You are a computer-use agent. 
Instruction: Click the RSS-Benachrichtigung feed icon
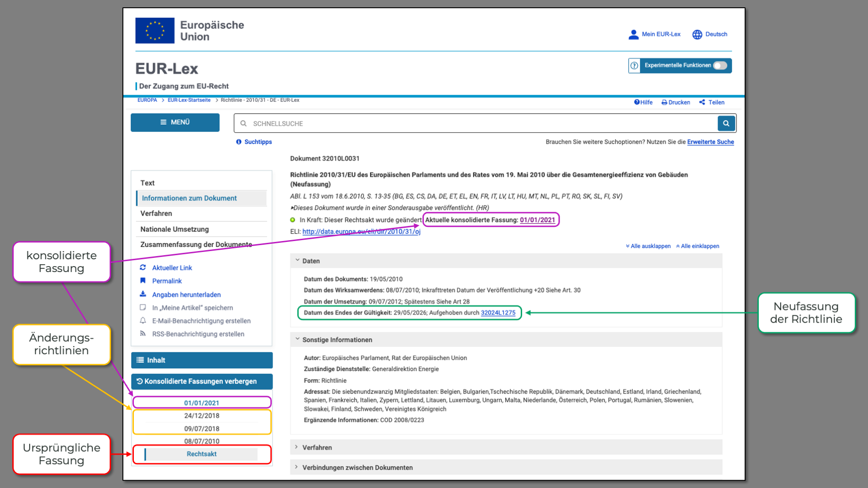pyautogui.click(x=143, y=334)
